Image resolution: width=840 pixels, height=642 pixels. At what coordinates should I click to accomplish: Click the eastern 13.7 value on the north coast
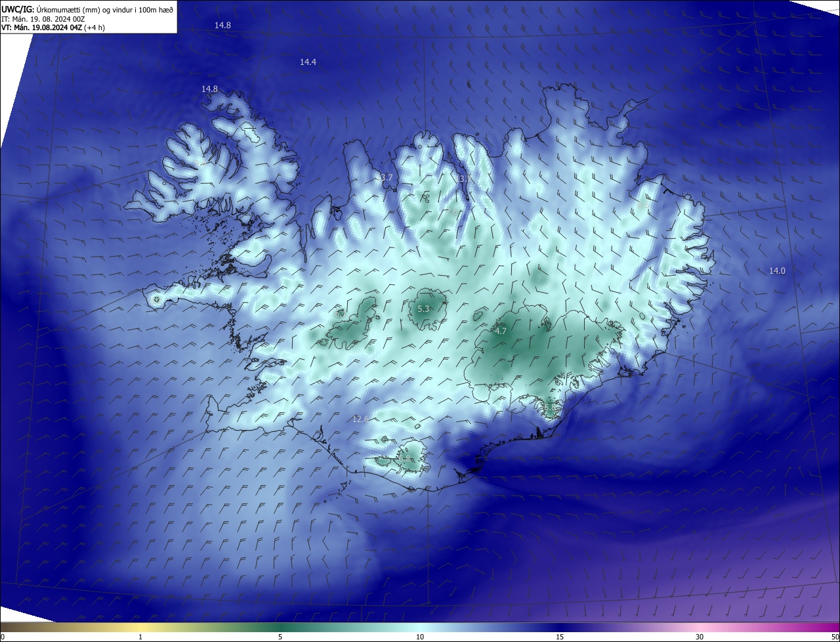(x=463, y=179)
